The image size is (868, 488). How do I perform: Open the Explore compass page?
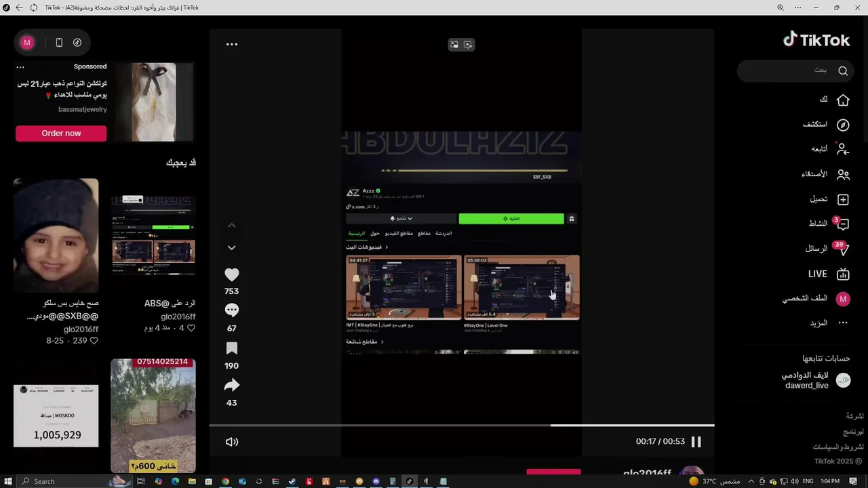coord(827,125)
